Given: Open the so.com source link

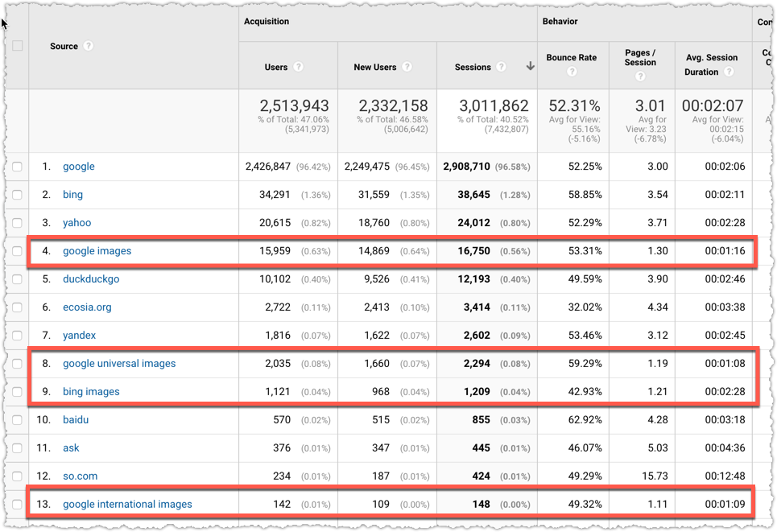Looking at the screenshot, I should [x=81, y=476].
